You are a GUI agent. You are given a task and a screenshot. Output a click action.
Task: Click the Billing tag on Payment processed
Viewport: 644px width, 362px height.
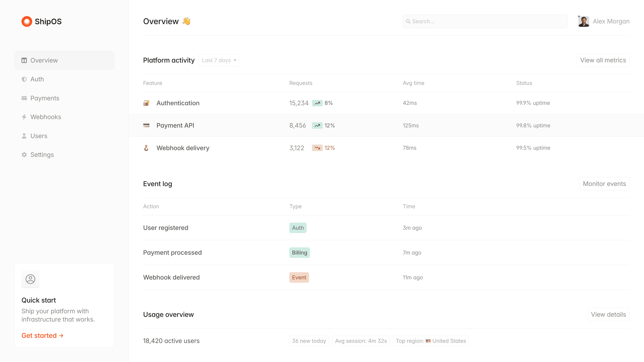click(299, 252)
